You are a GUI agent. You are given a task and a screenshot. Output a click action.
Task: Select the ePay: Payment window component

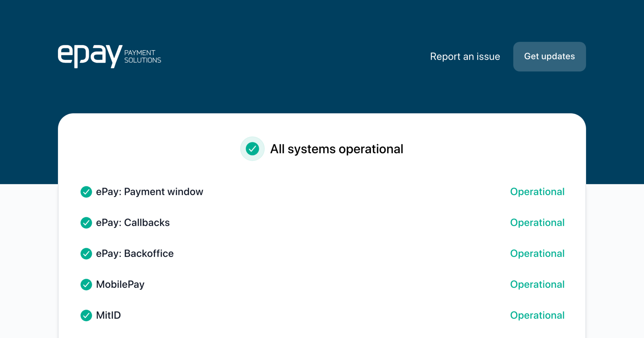click(x=149, y=192)
